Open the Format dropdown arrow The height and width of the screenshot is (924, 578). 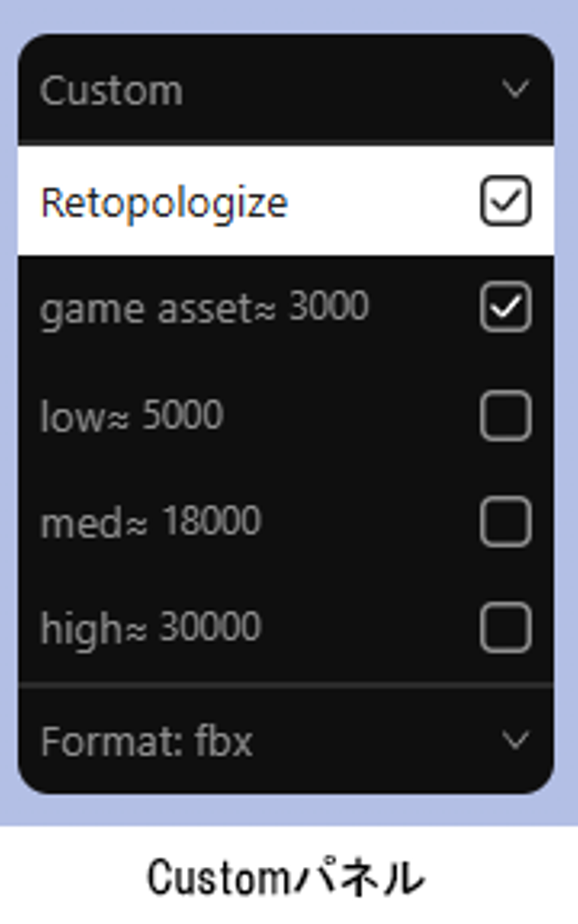click(x=515, y=740)
